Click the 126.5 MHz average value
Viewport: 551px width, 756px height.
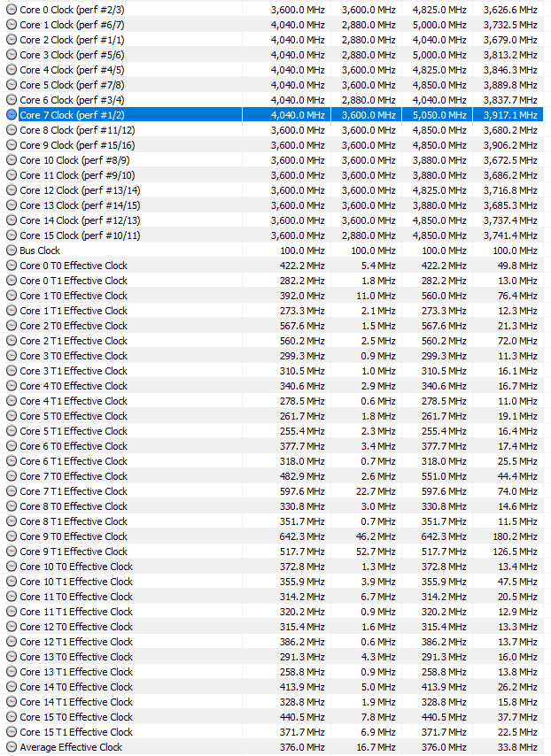515,552
